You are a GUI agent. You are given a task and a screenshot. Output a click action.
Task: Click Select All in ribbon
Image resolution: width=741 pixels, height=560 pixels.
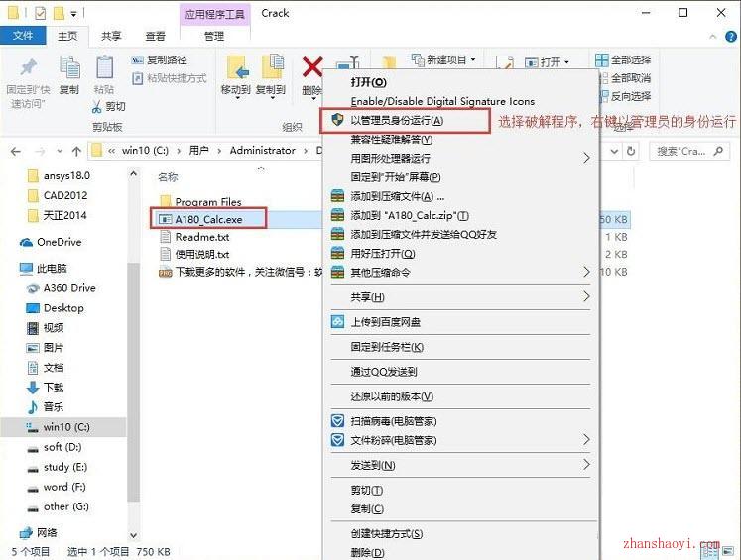[x=623, y=60]
